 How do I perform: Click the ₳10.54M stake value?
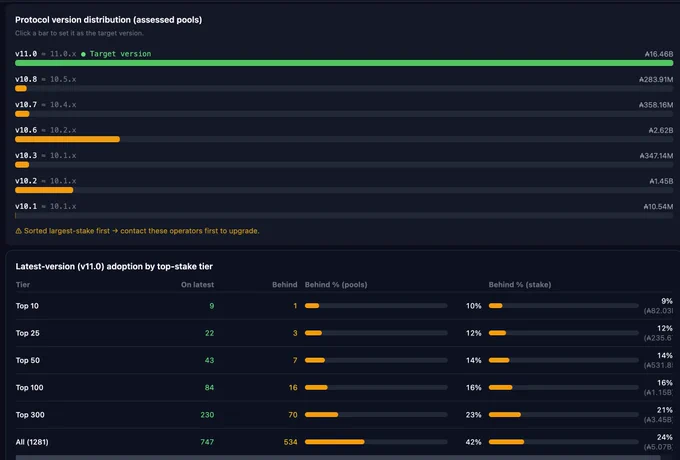tap(658, 207)
